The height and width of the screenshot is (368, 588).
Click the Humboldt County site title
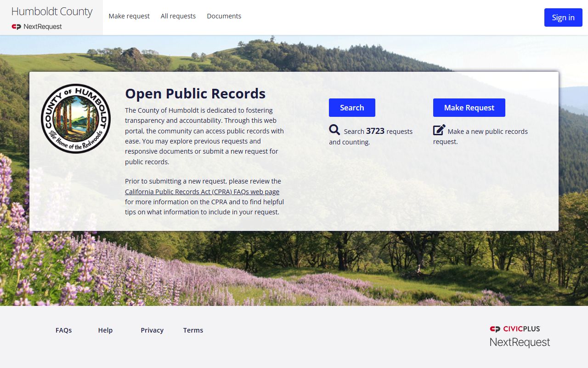tap(52, 11)
